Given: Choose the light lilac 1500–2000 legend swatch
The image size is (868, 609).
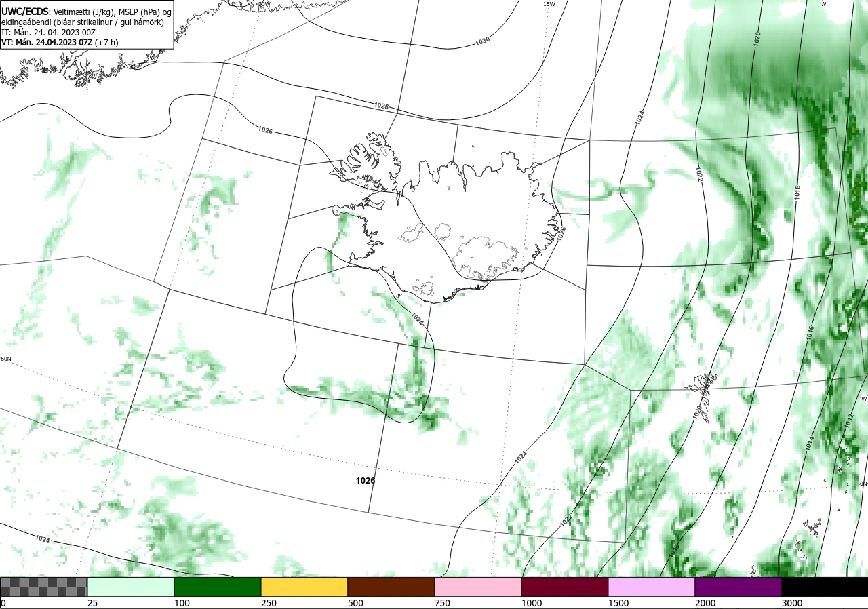Looking at the screenshot, I should pos(652,587).
